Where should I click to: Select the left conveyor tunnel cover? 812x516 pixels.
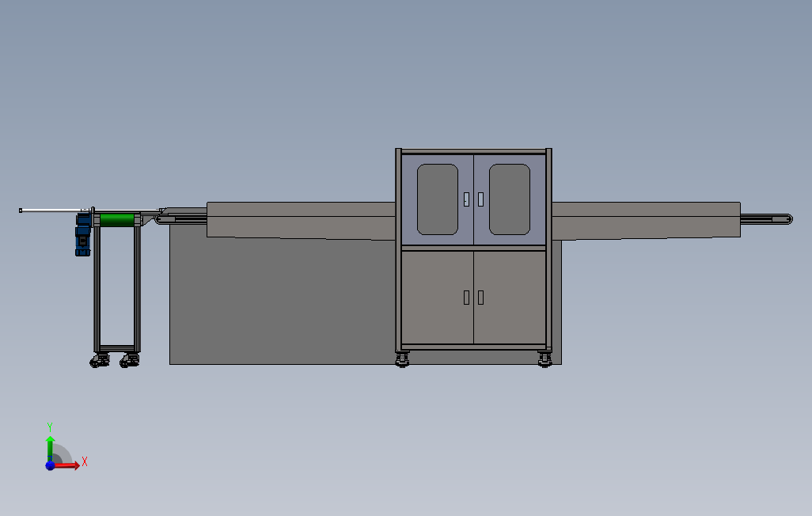click(301, 221)
